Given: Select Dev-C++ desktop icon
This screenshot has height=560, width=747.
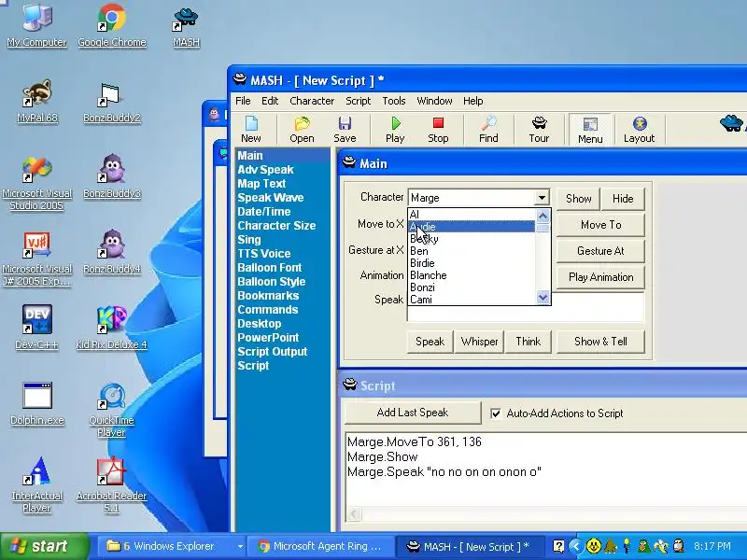Looking at the screenshot, I should (x=36, y=328).
